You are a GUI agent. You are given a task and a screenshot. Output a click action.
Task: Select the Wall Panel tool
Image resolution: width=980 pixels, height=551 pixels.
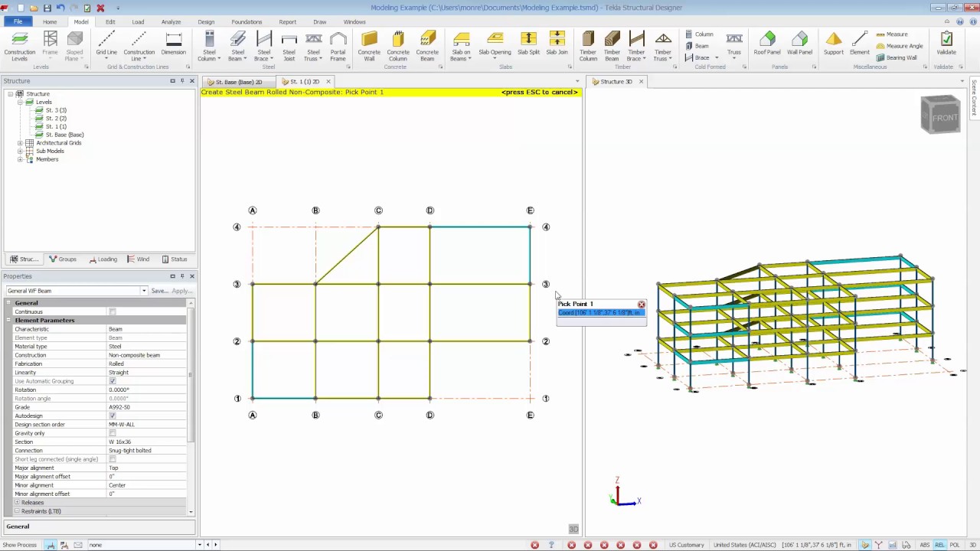(x=799, y=44)
